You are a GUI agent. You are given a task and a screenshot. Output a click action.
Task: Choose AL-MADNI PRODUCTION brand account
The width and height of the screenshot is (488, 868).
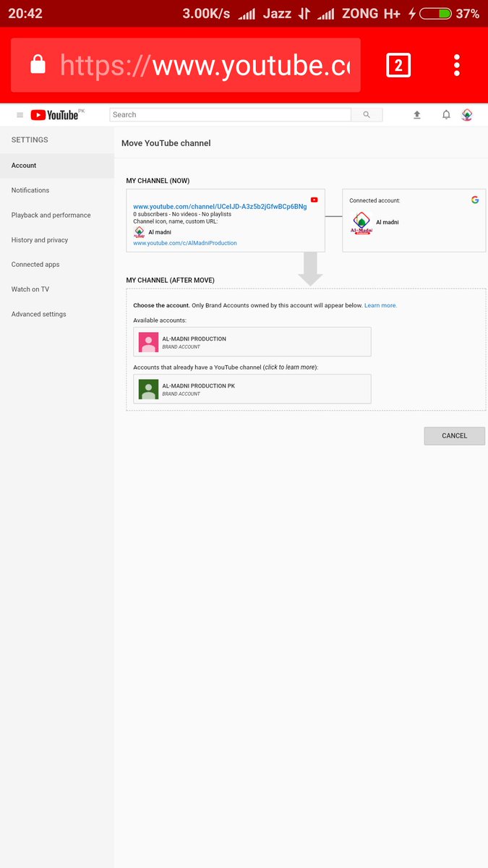(252, 342)
